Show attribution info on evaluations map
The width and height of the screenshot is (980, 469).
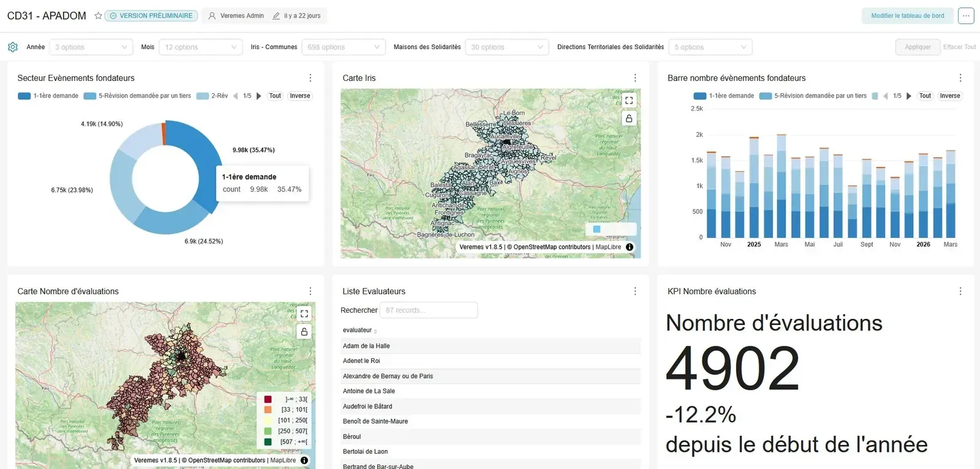[x=304, y=460]
